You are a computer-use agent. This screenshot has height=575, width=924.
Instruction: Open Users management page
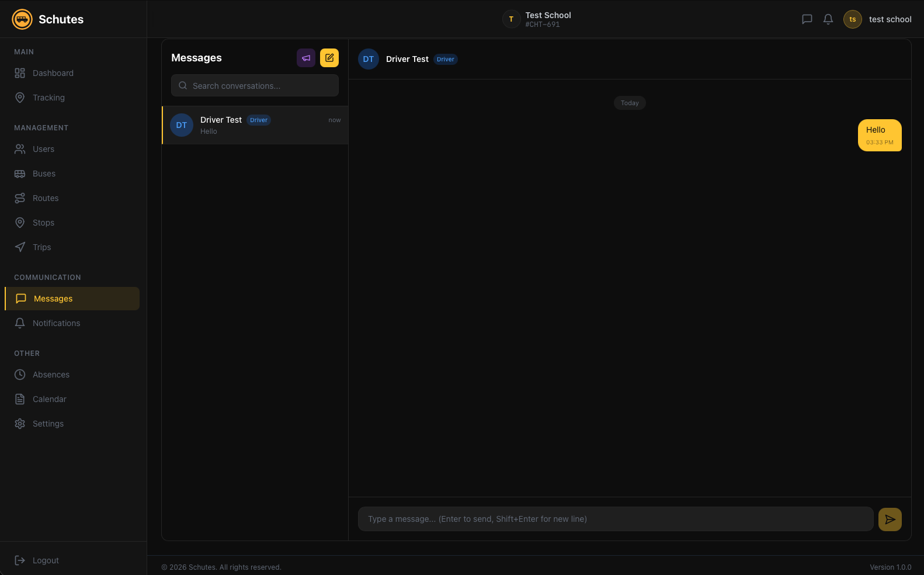72,149
